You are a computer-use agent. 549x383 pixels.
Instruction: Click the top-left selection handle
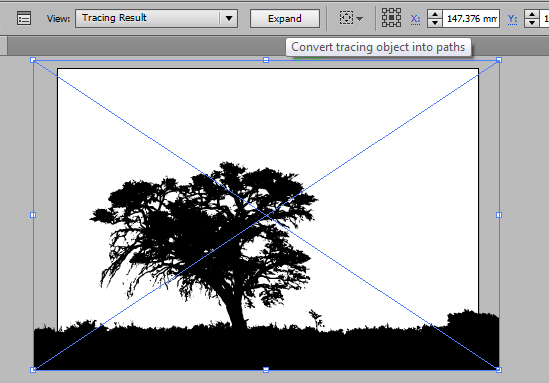[33, 60]
